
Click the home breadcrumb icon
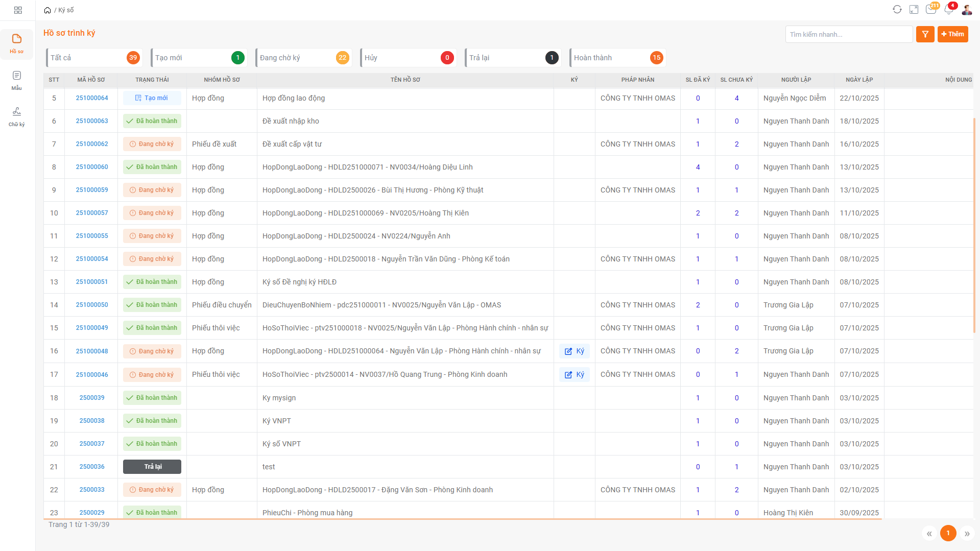[x=47, y=10]
